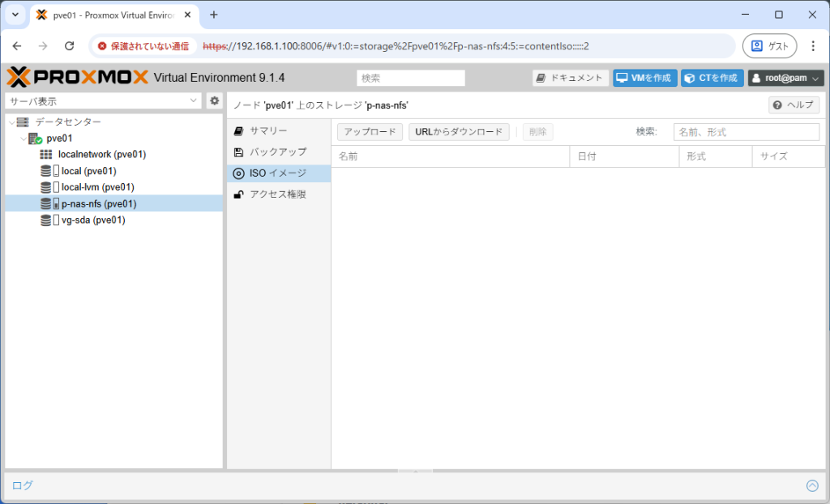Select the バックアップ (Backup) panel icon
Screen dimensions: 830x504
point(237,151)
